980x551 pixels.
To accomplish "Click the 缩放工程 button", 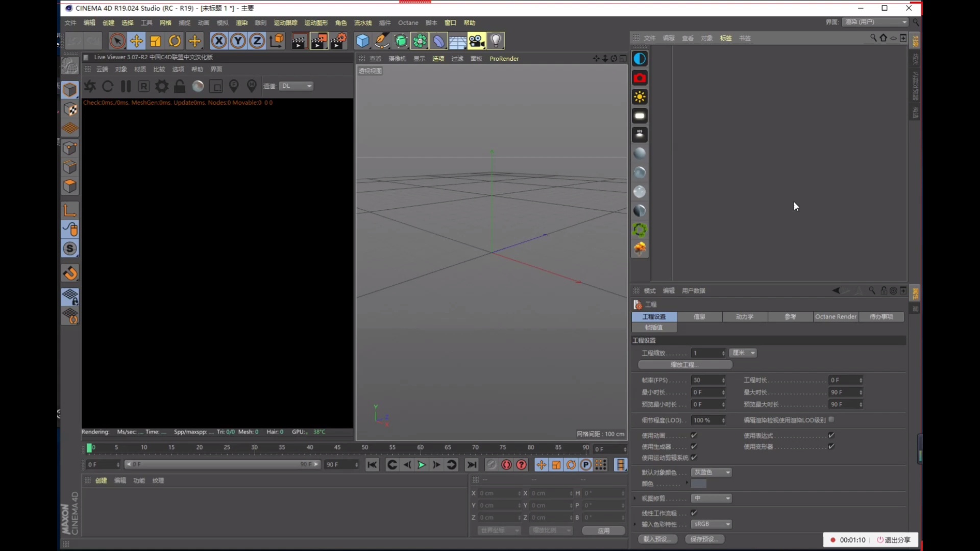I will tap(683, 365).
